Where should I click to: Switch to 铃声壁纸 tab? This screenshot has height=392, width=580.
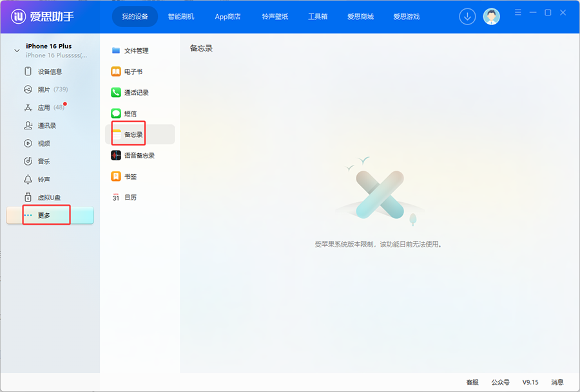tap(275, 17)
